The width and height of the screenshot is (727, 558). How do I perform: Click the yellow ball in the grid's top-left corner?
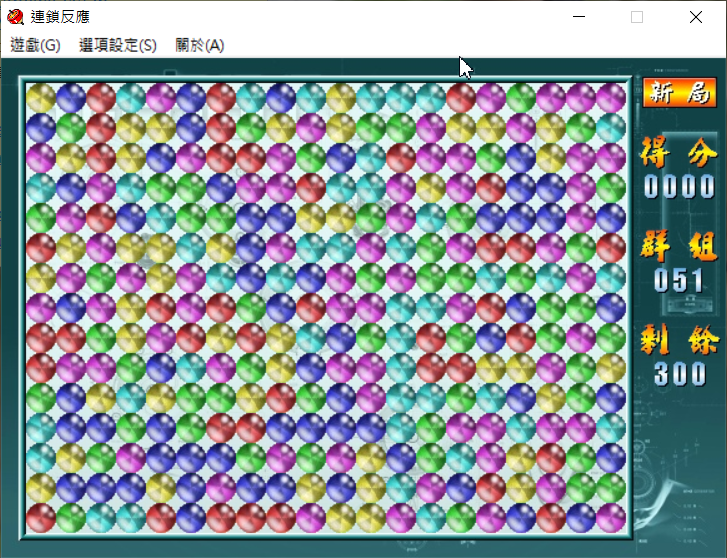pyautogui.click(x=41, y=98)
